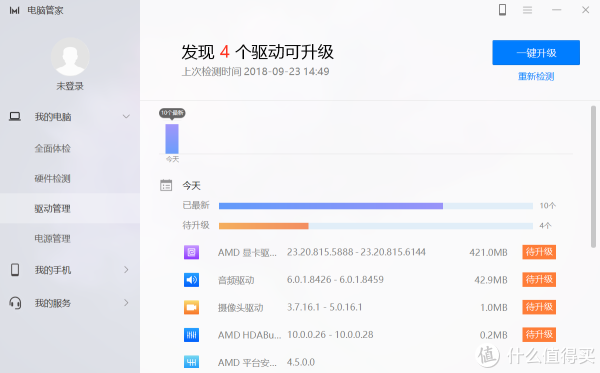
Task: Click the AMD 平台安... driver icon
Action: (191, 362)
